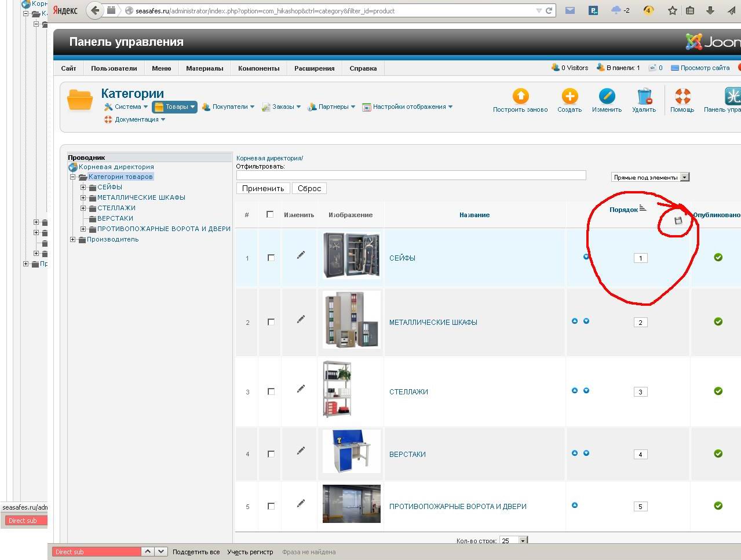Tick the checkbox for МЕТАЛЛИЧЕСКИЕ ШКАФЫ row

271,322
